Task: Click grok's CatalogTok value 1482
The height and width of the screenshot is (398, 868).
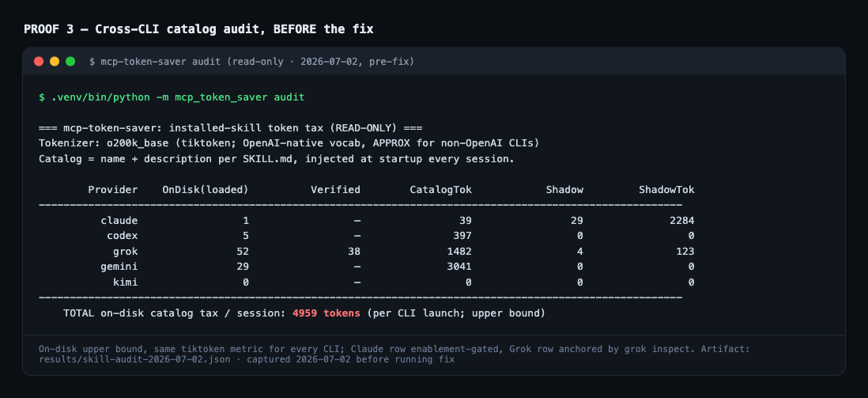Action: click(459, 251)
